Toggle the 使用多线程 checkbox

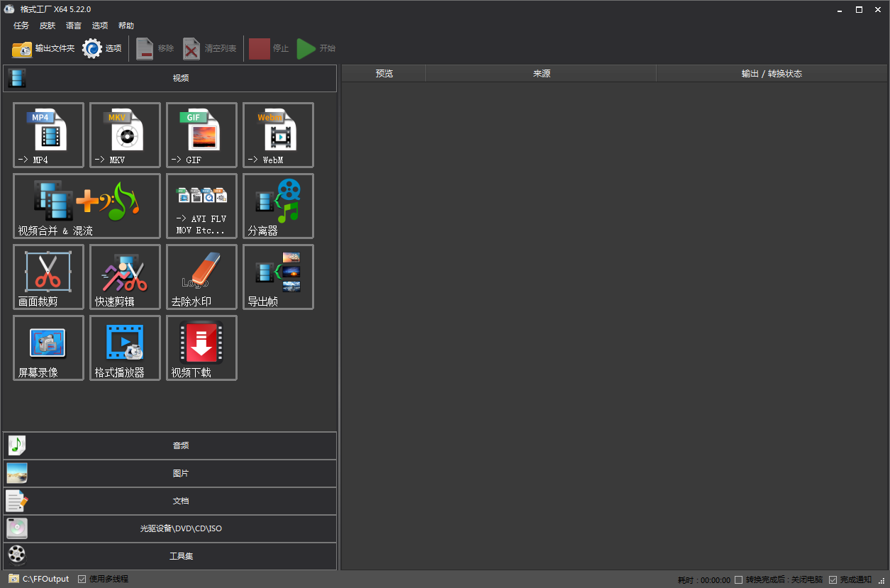click(x=82, y=579)
